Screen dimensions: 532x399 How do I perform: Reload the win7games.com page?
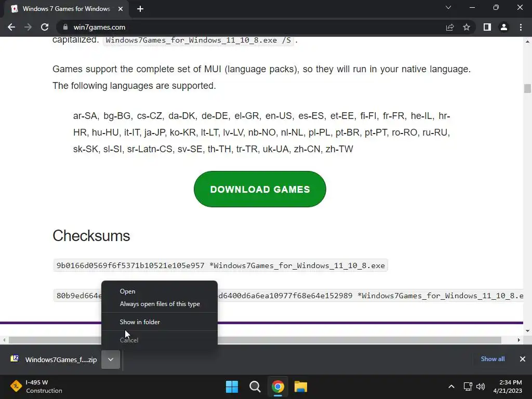[45, 27]
